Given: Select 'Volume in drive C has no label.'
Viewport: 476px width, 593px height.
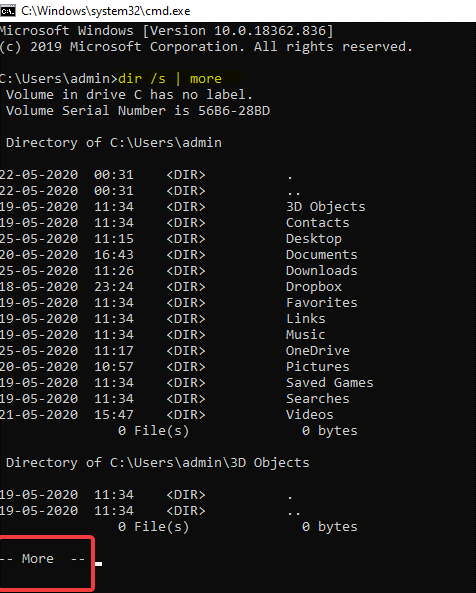Looking at the screenshot, I should pos(129,95).
